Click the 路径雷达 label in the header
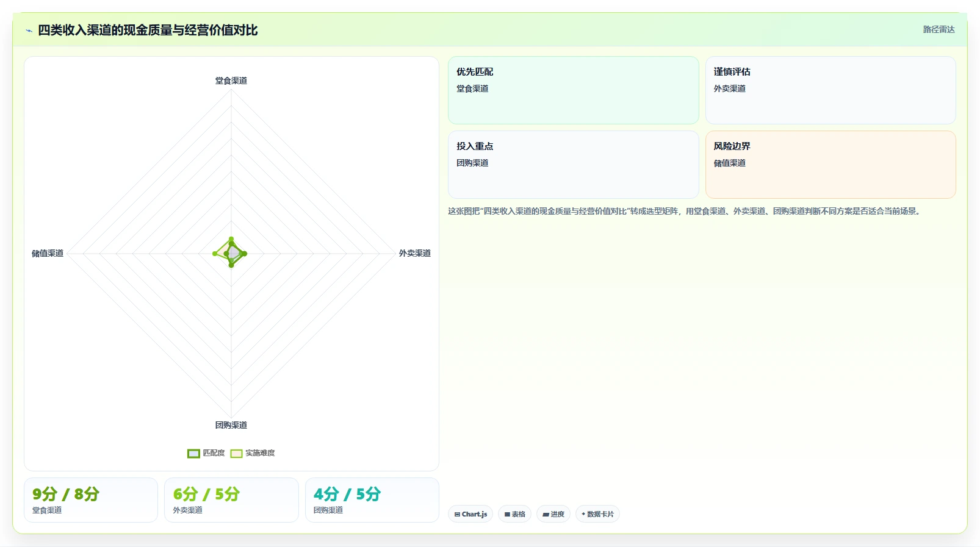980x547 pixels. coord(939,29)
